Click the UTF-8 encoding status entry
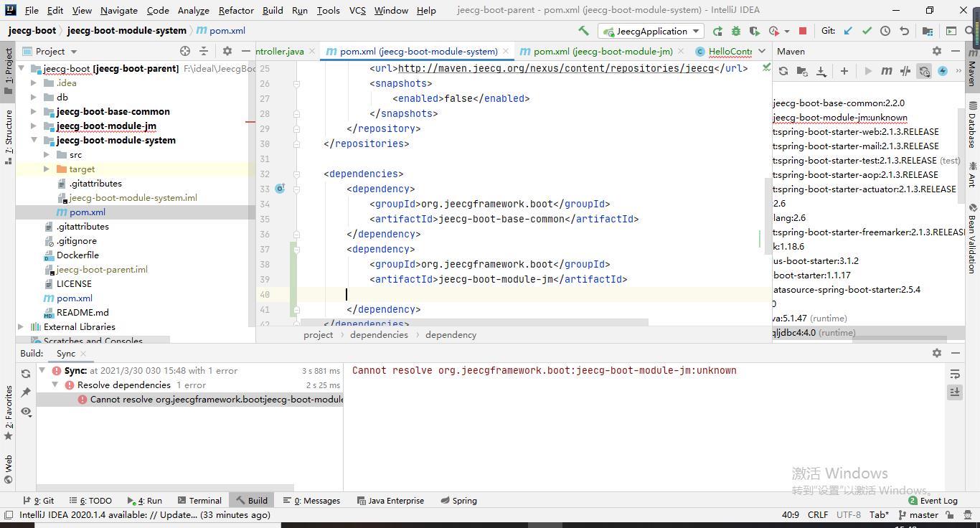The width and height of the screenshot is (980, 528). coord(848,514)
